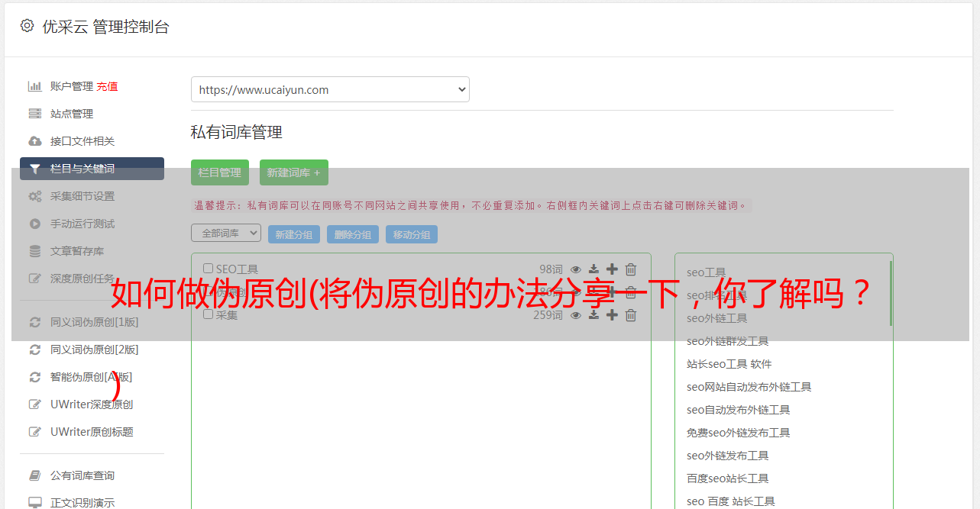The width and height of the screenshot is (980, 509).
Task: View 采集 library with eye icon
Action: point(576,315)
